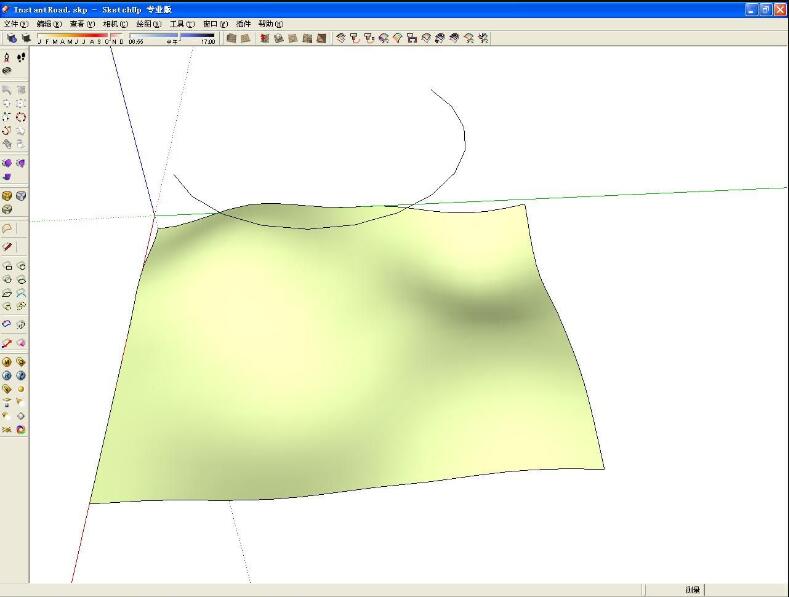This screenshot has width=789, height=597.
Task: Click the yellow box icon in left toolbar
Action: [x=7, y=196]
